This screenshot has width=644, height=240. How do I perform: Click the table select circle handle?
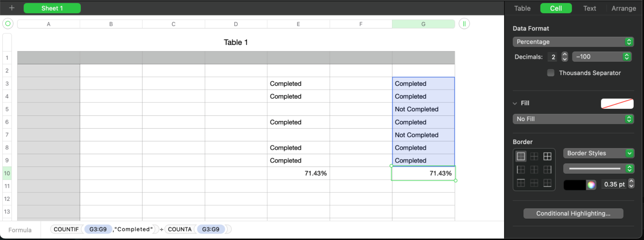tap(8, 24)
